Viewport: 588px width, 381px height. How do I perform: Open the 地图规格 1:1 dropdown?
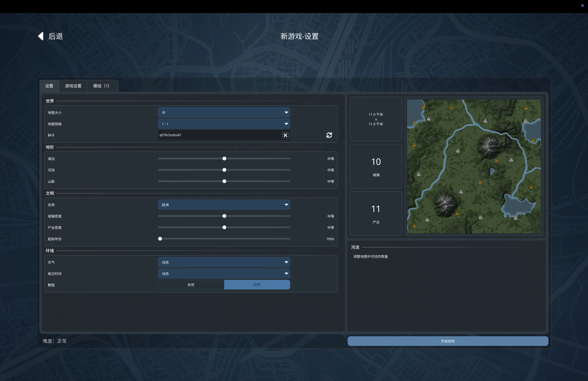pos(224,124)
